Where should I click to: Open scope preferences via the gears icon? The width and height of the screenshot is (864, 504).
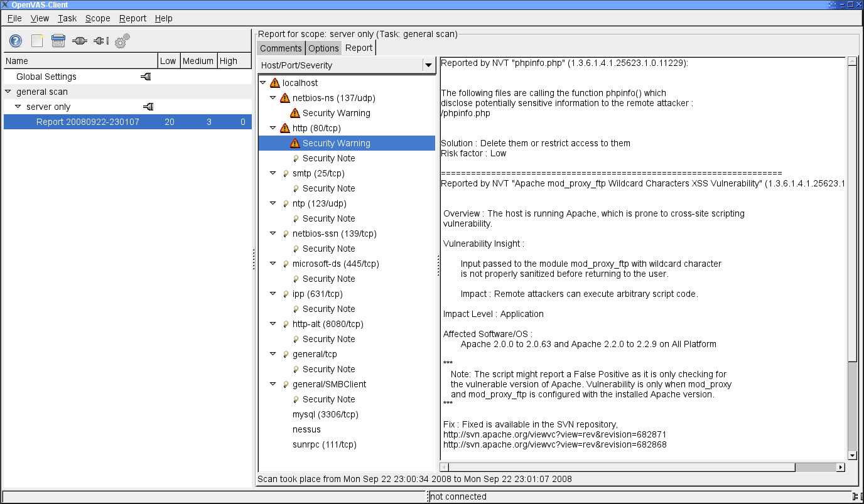click(x=121, y=40)
